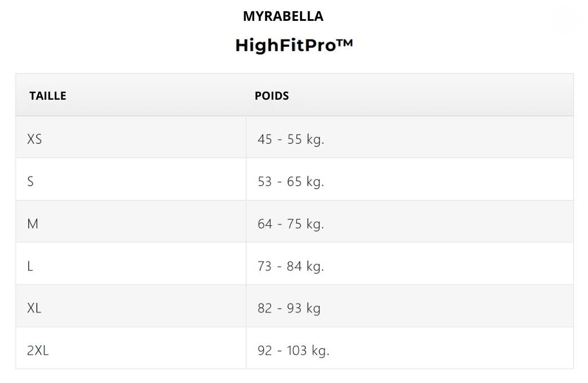Choose the M size label
588x383 pixels.
(33, 224)
